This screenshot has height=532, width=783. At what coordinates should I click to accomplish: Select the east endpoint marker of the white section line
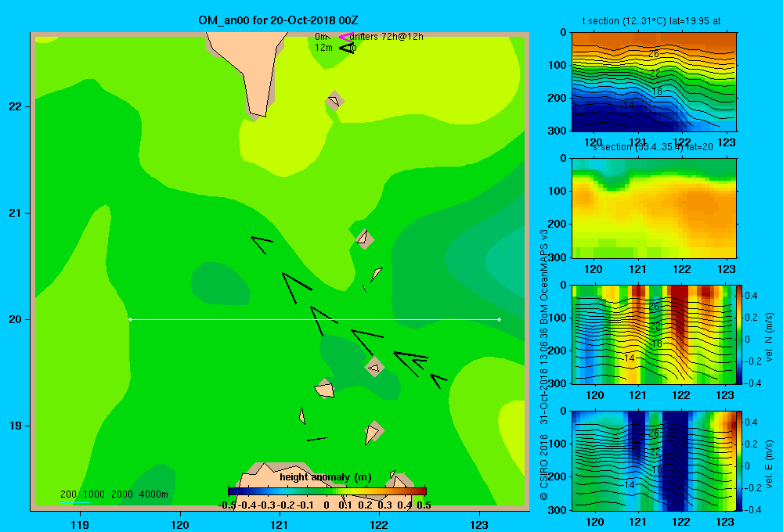pyautogui.click(x=500, y=319)
